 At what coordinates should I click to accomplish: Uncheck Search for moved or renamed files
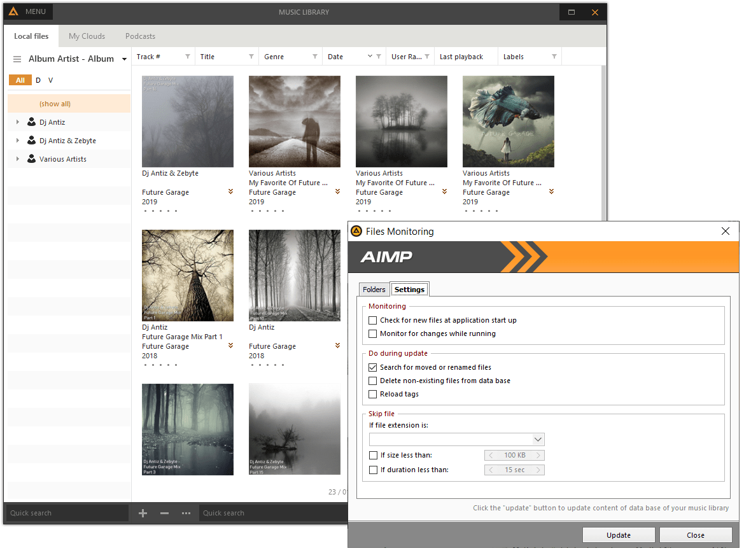[x=373, y=367]
